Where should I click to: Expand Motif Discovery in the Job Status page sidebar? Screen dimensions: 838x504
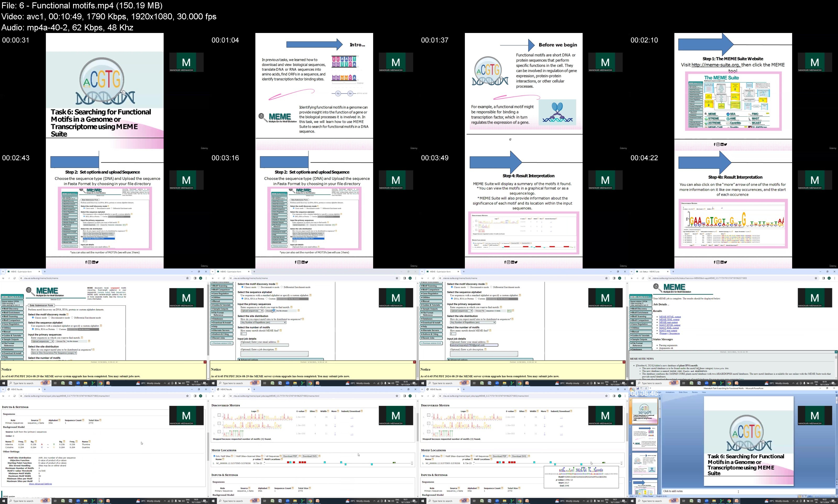click(x=641, y=309)
